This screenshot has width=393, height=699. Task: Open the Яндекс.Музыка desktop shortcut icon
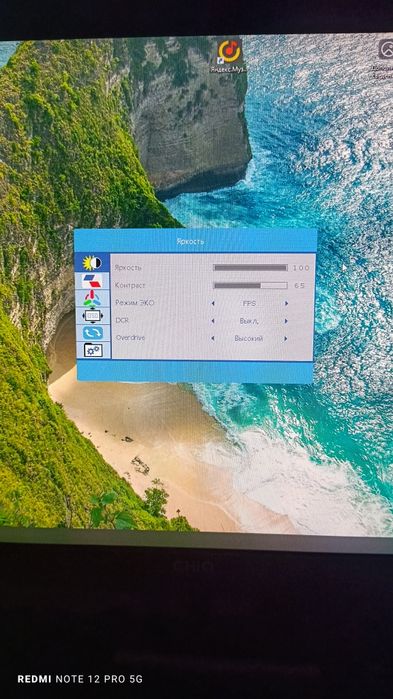(x=230, y=57)
